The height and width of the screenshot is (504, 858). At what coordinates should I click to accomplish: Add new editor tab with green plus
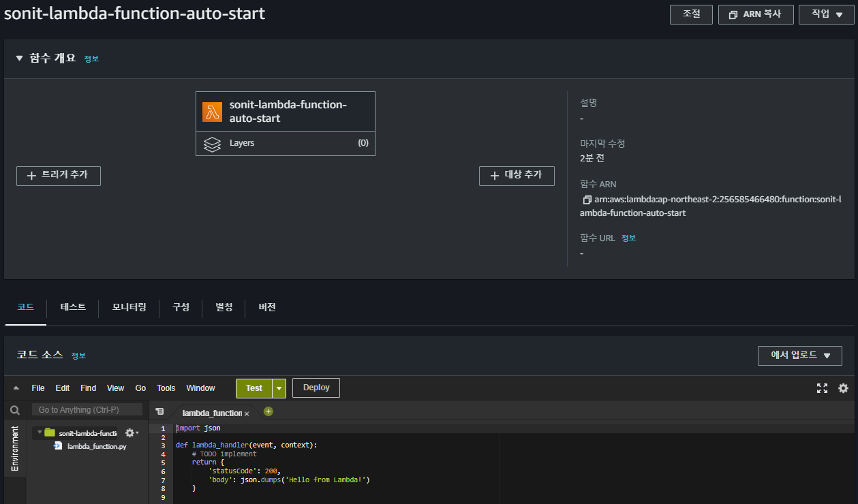pos(268,411)
